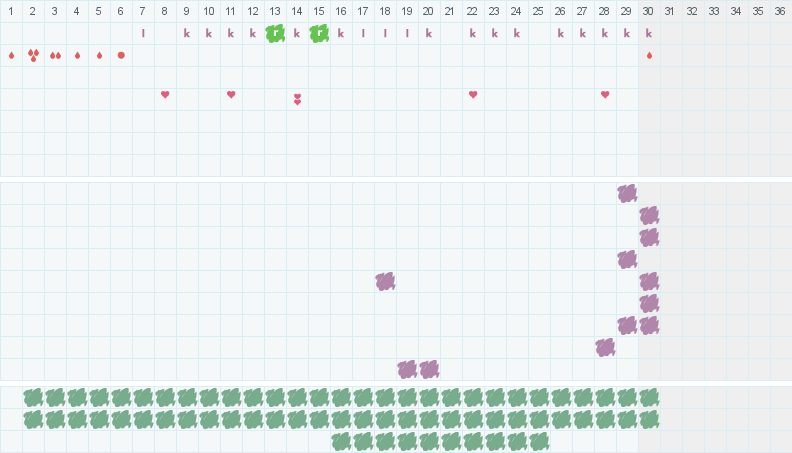The width and height of the screenshot is (792, 453).
Task: Select the purple scribble on day 28
Action: coord(605,347)
